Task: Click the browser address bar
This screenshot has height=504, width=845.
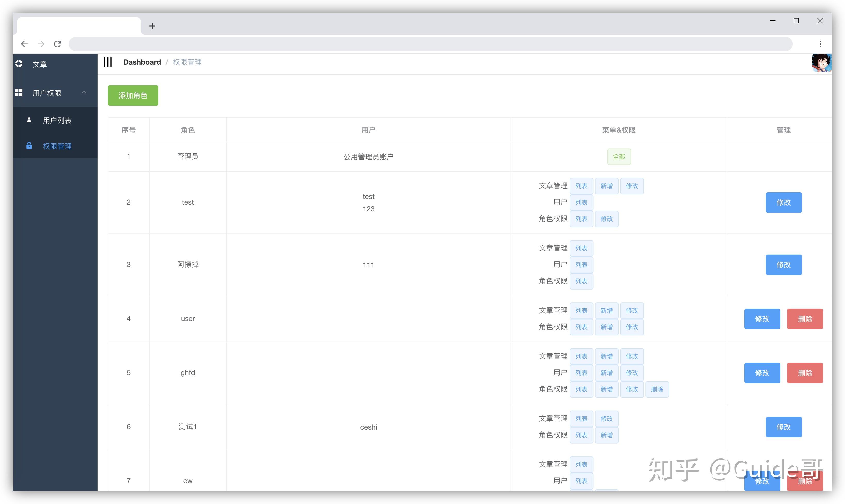Action: (x=431, y=44)
